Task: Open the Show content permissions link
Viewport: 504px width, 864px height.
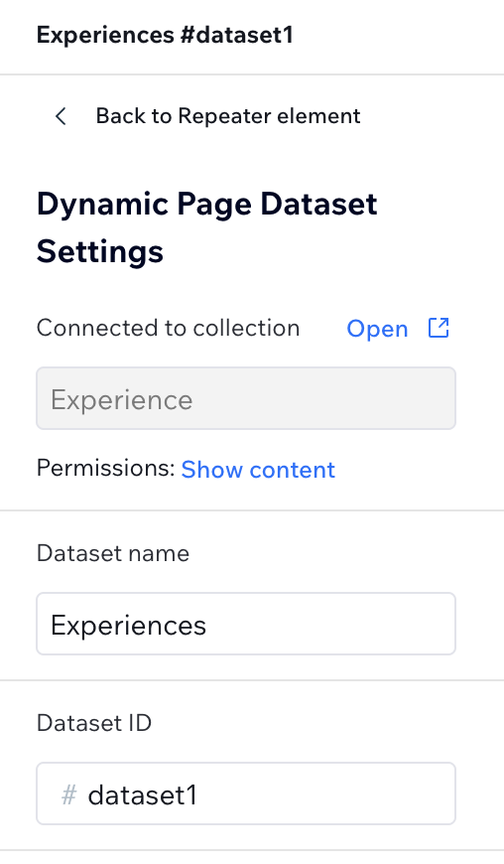Action: [x=258, y=470]
